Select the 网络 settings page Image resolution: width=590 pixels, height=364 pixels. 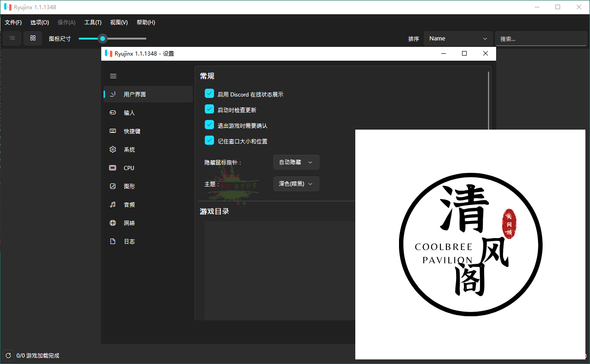point(148,223)
